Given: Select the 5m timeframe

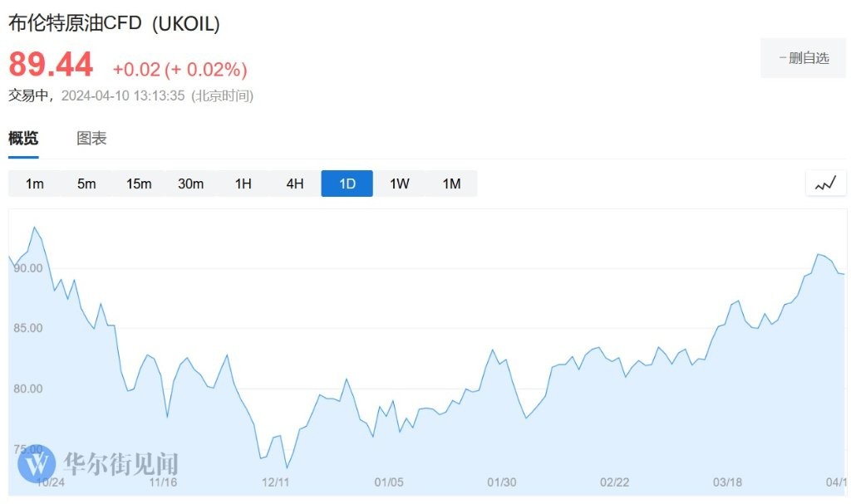Looking at the screenshot, I should click(x=86, y=183).
